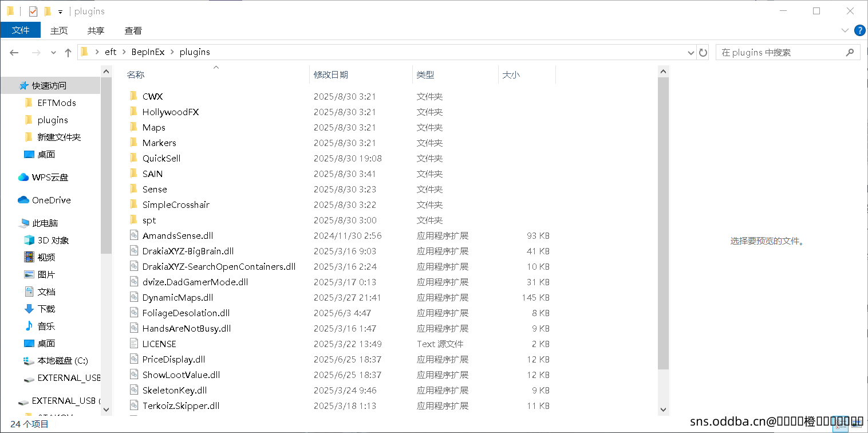Open recent locations dropdown arrow

pyautogui.click(x=54, y=53)
